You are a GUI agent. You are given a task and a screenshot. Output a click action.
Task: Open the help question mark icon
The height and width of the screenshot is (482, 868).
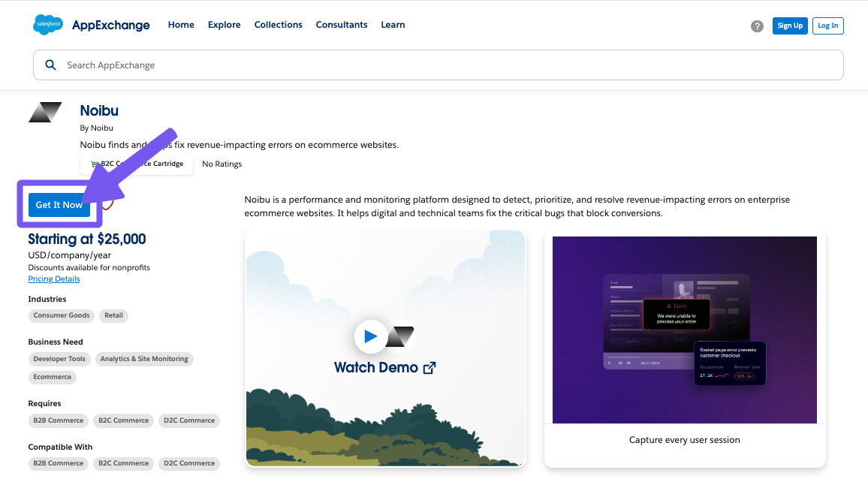757,26
